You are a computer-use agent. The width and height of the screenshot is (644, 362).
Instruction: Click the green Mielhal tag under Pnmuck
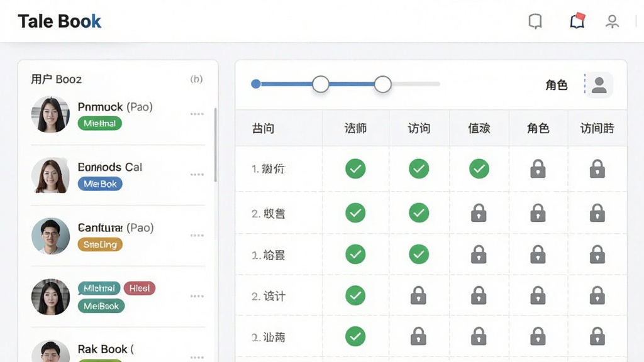(x=100, y=124)
